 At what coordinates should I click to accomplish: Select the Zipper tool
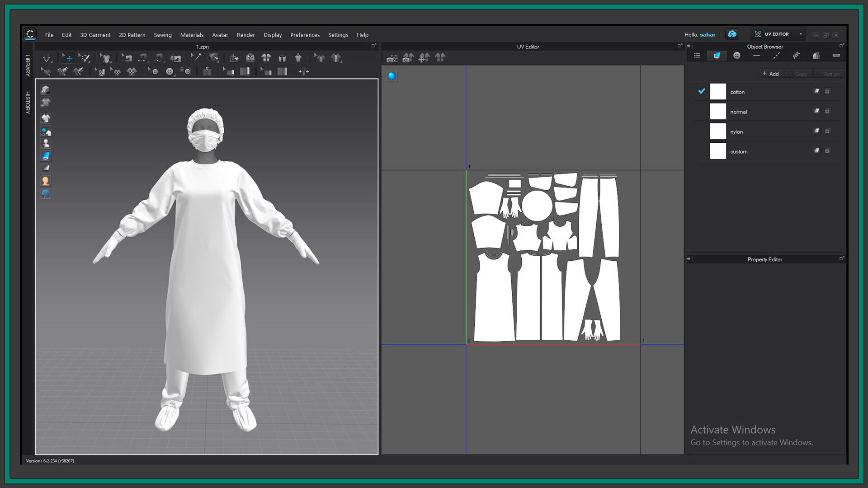(207, 71)
